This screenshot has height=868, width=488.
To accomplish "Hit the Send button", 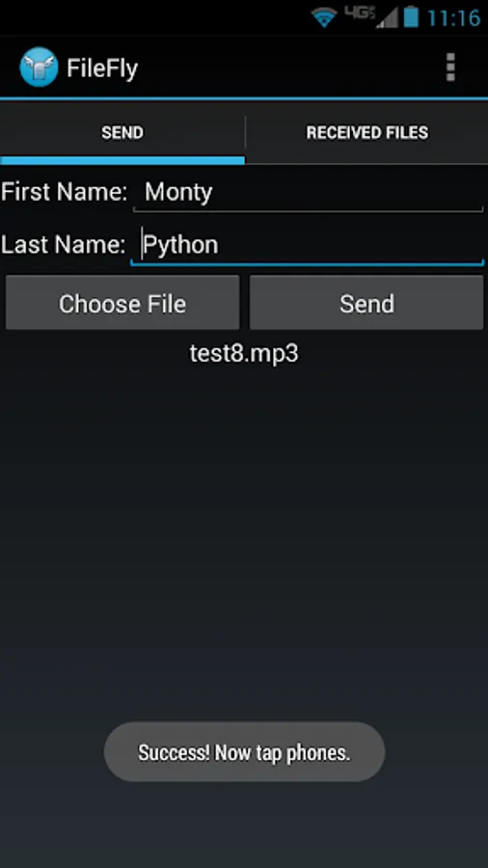I will [x=366, y=303].
